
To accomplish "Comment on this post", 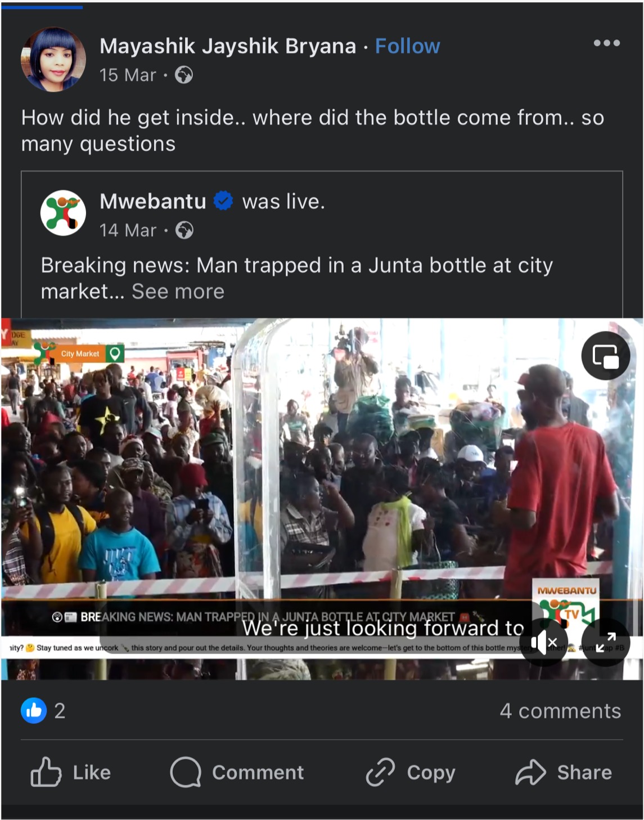I will (x=237, y=772).
